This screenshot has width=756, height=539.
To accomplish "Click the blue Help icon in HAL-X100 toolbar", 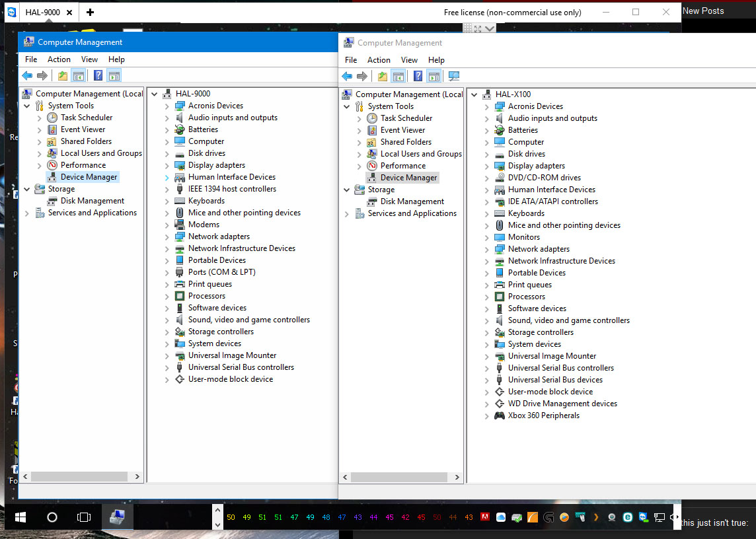I will click(418, 76).
